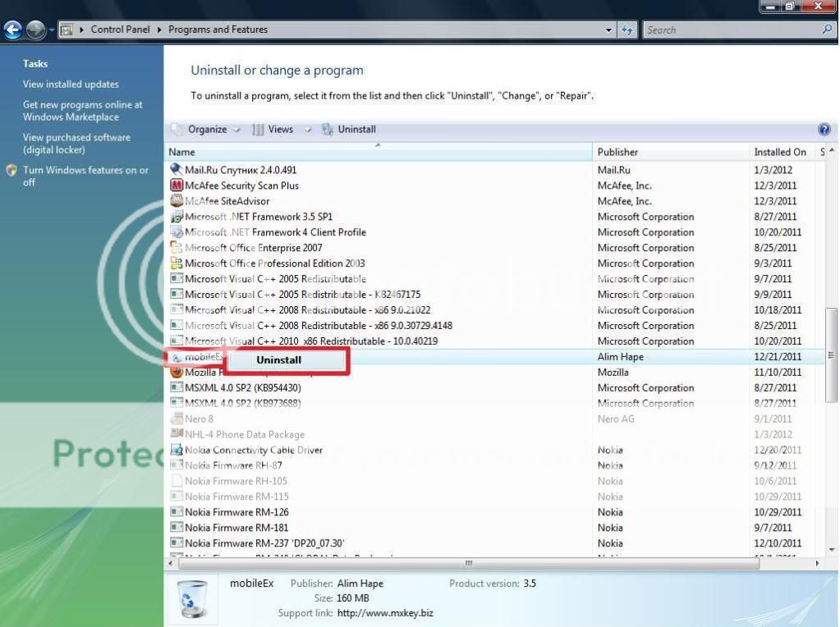This screenshot has width=840, height=627.
Task: Click the Mail.Ru Спутник program icon
Action: click(x=177, y=170)
